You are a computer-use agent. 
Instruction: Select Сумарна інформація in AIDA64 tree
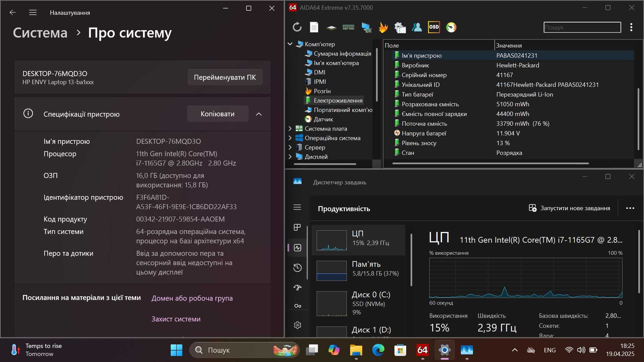click(338, 53)
